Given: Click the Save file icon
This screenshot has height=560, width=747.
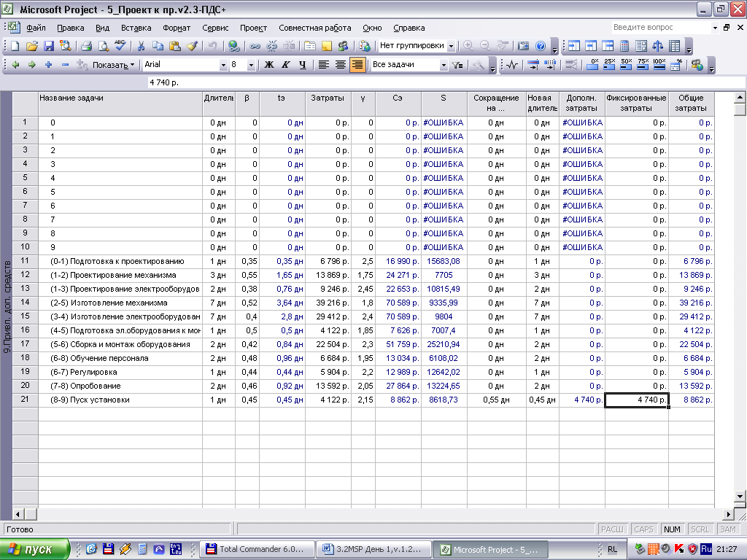Looking at the screenshot, I should click(x=49, y=46).
